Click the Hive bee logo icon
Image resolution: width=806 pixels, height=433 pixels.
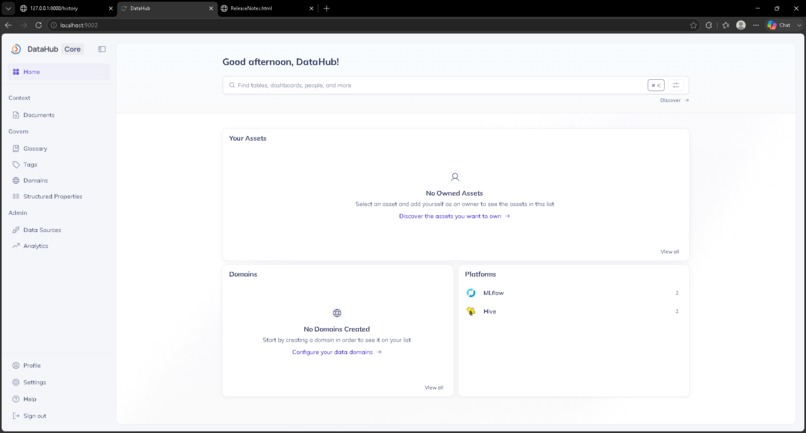tap(471, 312)
